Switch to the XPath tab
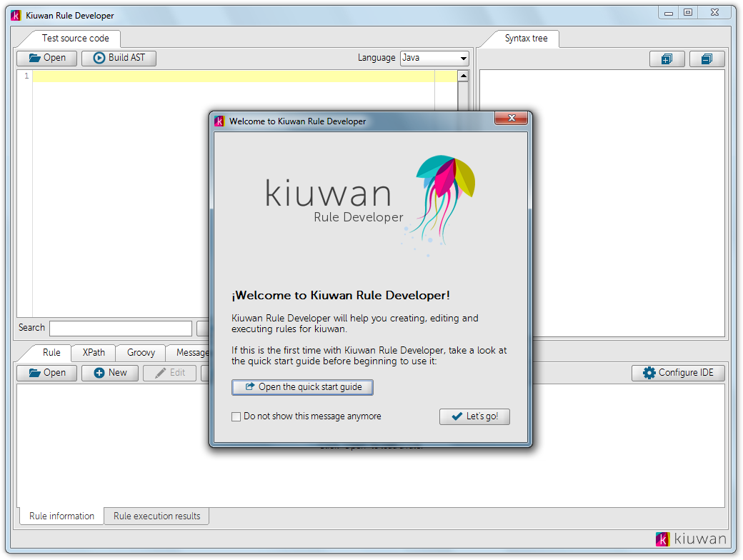This screenshot has height=560, width=743. pos(94,352)
